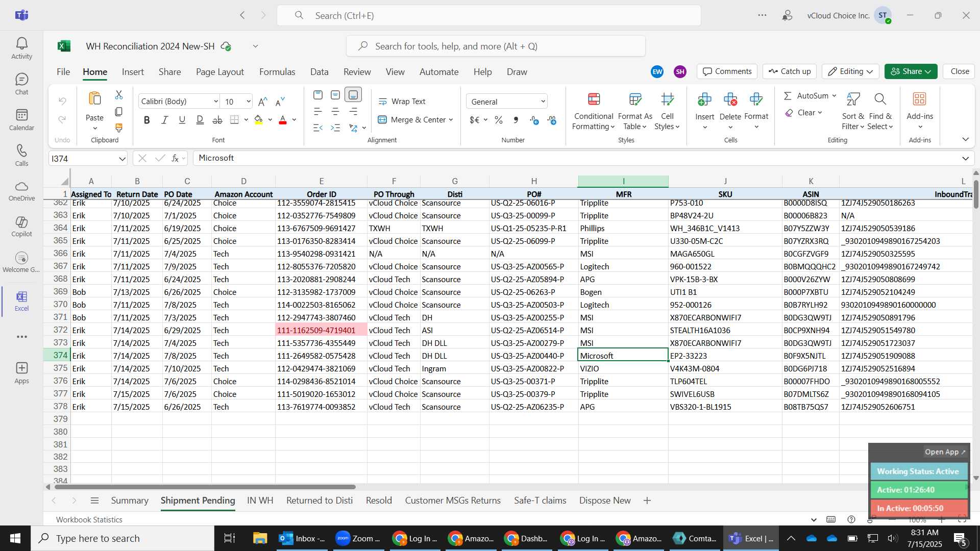Apply double underline formatting
Image resolution: width=980 pixels, height=551 pixels.
tap(200, 120)
